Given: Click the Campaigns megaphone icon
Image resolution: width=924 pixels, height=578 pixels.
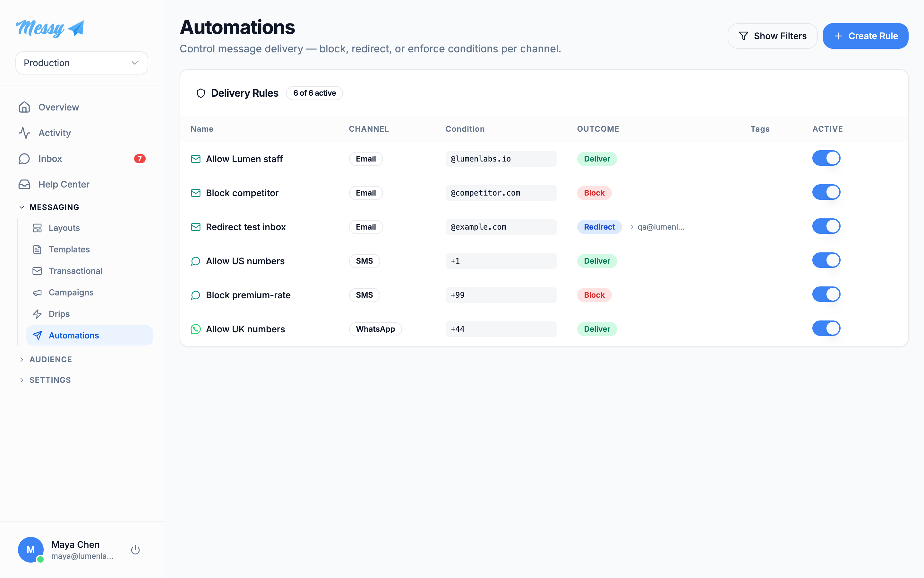Looking at the screenshot, I should pos(37,293).
